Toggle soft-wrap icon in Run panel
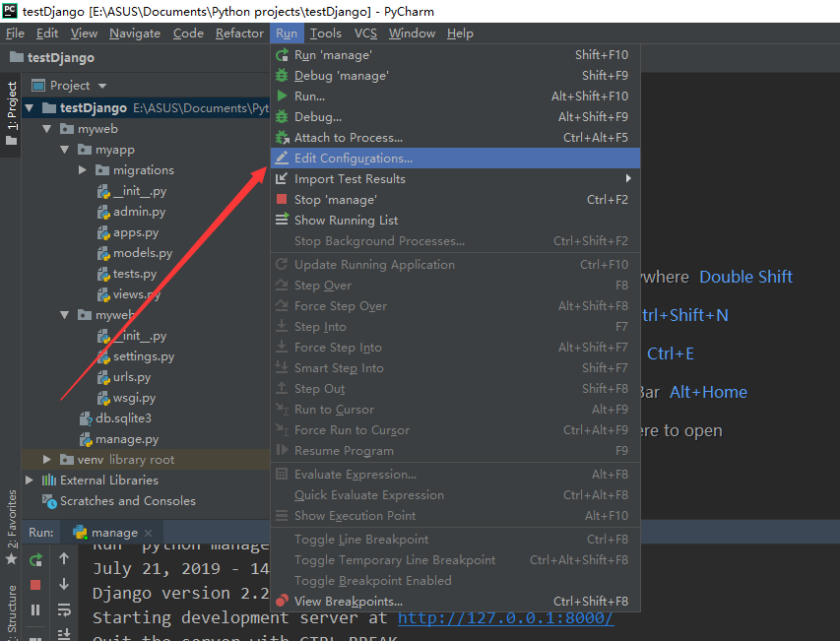The height and width of the screenshot is (641, 840). coord(64,609)
